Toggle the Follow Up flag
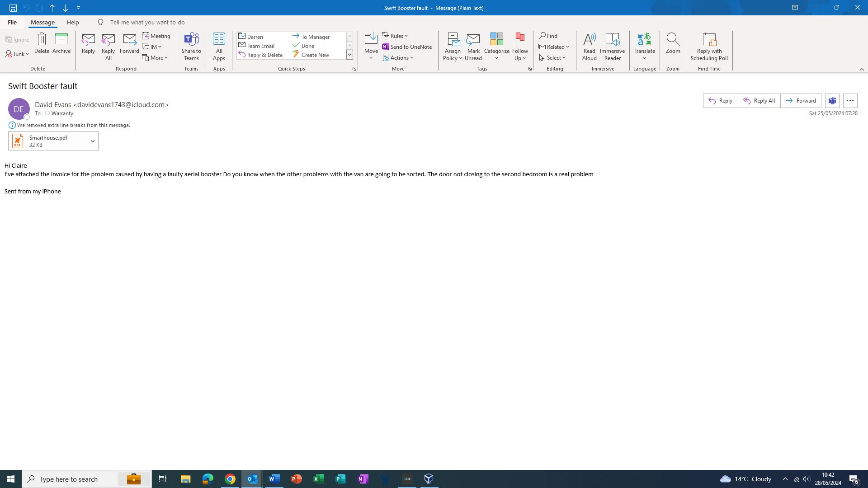The height and width of the screenshot is (488, 868). pyautogui.click(x=520, y=40)
